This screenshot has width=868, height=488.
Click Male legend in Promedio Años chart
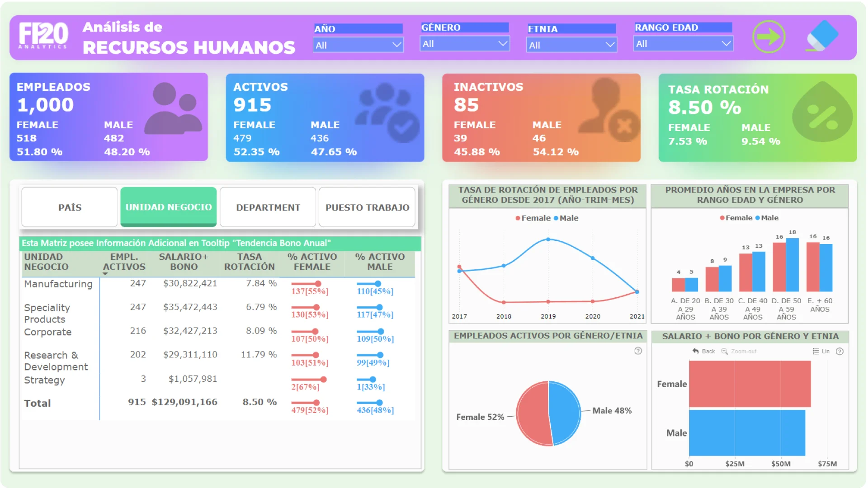[x=767, y=218]
